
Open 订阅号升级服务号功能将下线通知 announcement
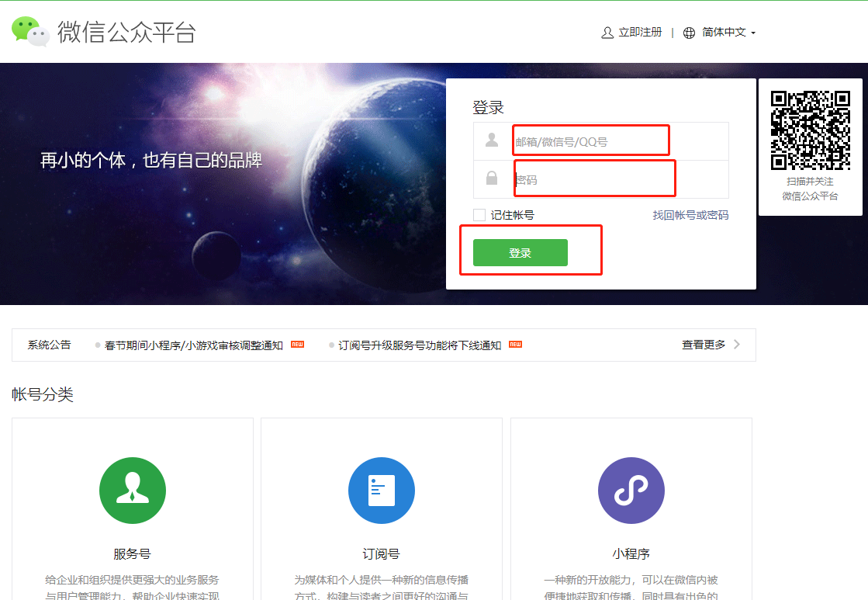click(x=420, y=345)
